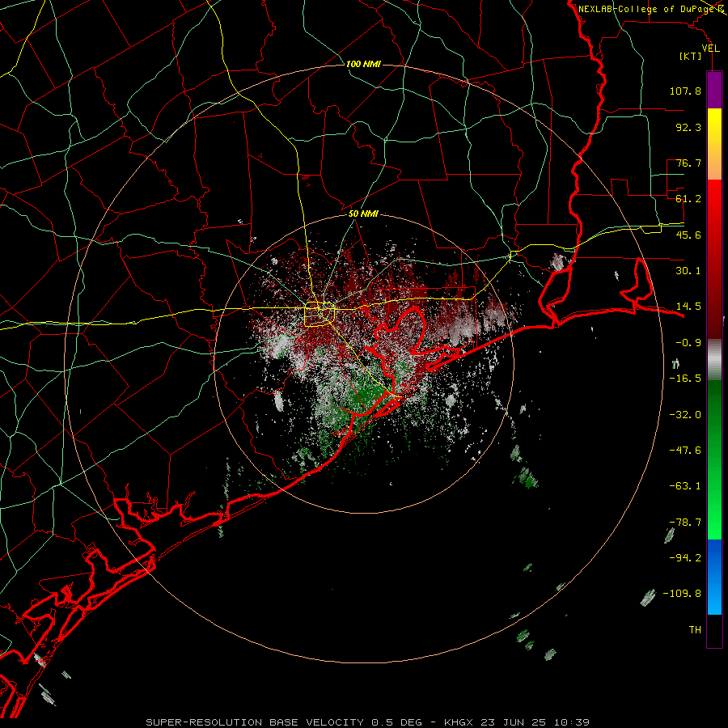Image resolution: width=728 pixels, height=728 pixels.
Task: Click the blue segment of color bar
Action: coord(714,577)
